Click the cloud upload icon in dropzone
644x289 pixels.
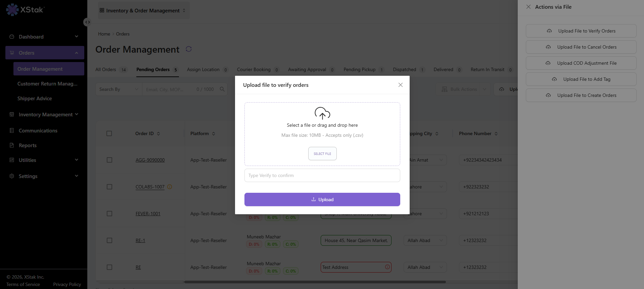322,113
